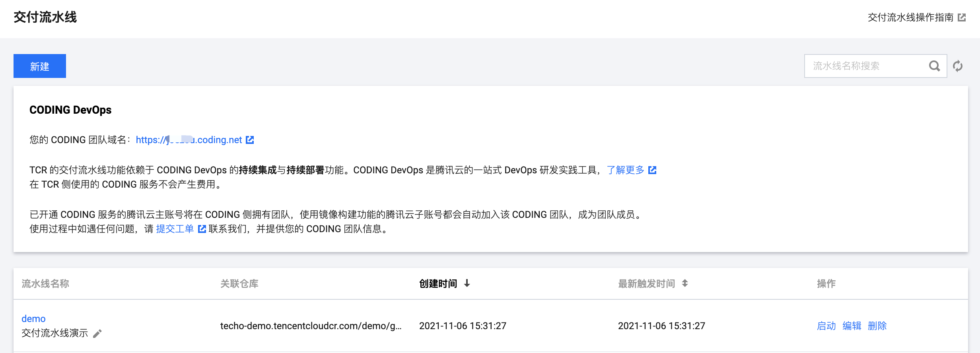
Task: Click the 交付流水线 page title
Action: click(x=45, y=17)
